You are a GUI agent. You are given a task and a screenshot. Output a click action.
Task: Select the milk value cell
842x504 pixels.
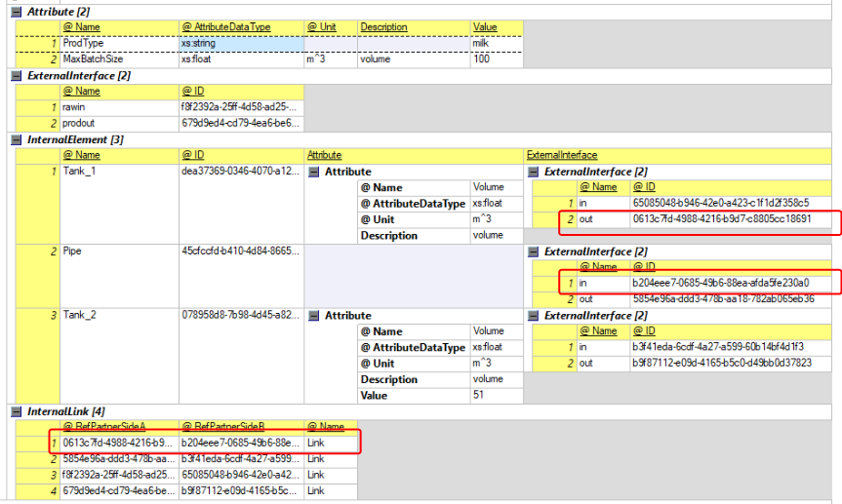[x=496, y=44]
